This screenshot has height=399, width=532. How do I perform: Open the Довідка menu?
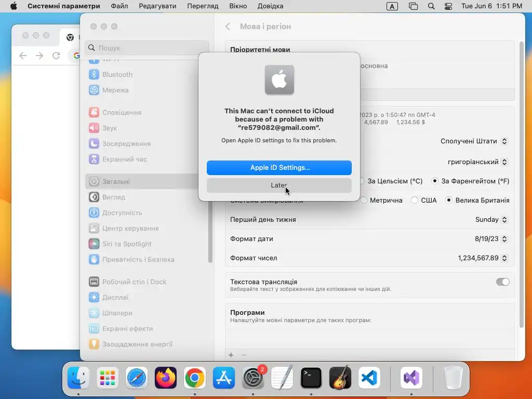270,6
